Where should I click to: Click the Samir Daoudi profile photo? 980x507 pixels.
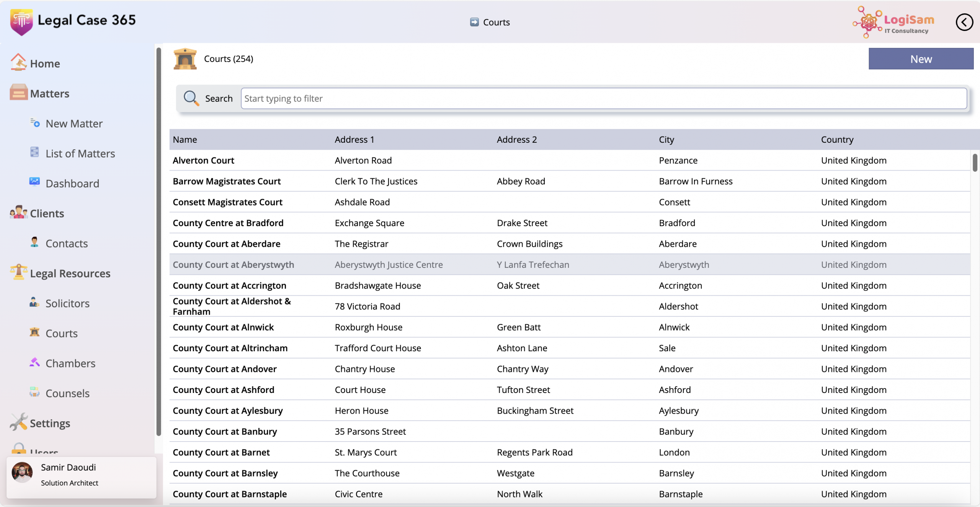tap(22, 473)
